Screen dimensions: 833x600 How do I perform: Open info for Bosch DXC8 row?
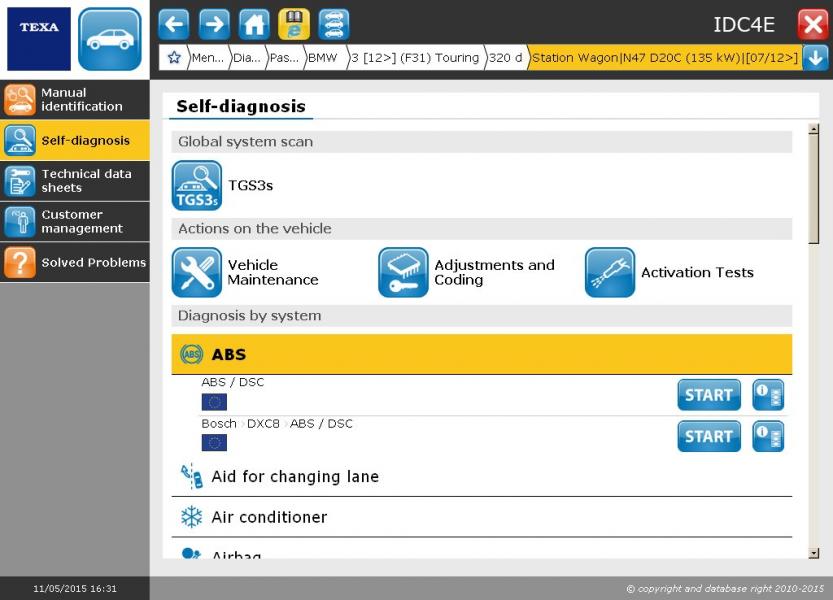click(x=768, y=436)
